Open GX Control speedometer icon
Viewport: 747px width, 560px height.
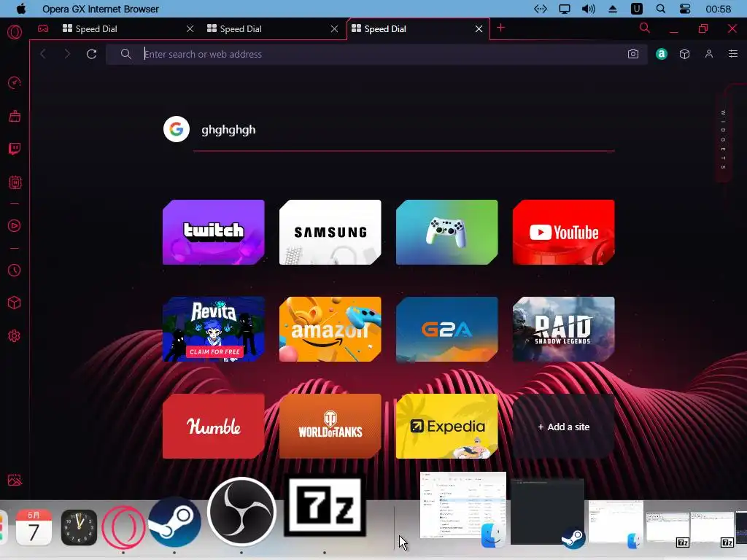(15, 83)
